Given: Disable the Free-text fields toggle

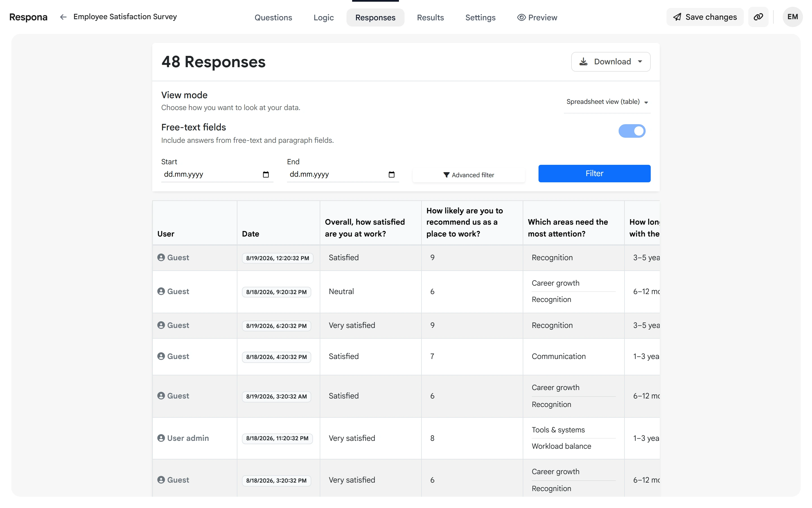Looking at the screenshot, I should click(x=632, y=131).
